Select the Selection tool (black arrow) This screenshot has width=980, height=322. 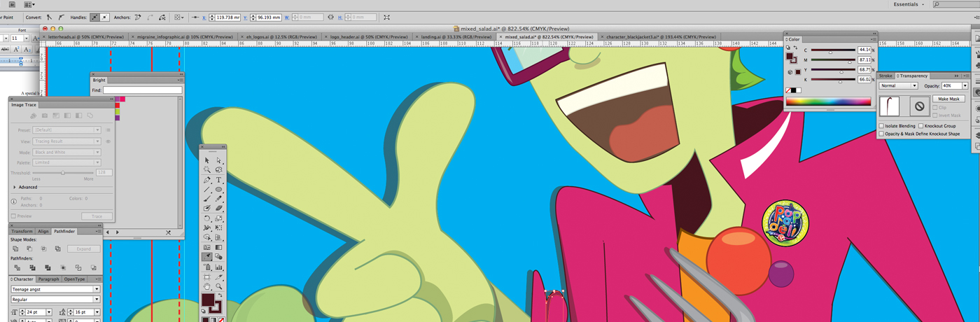pos(207,160)
